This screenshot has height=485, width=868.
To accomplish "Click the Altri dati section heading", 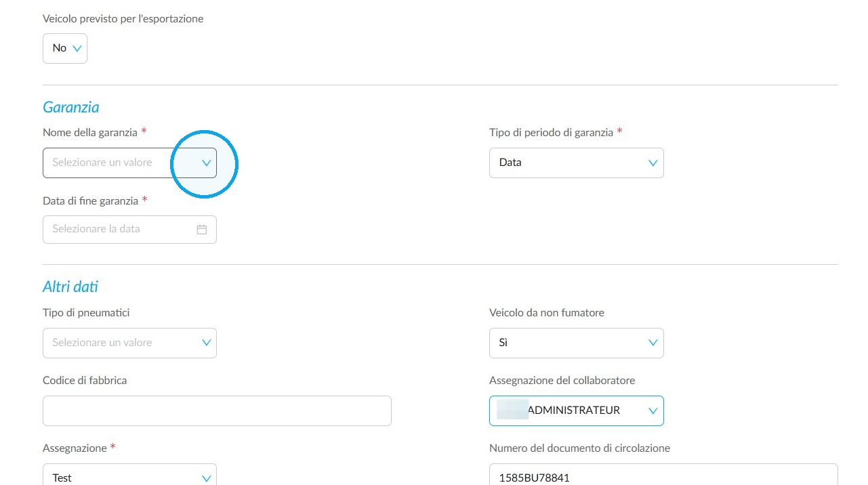I will point(70,287).
